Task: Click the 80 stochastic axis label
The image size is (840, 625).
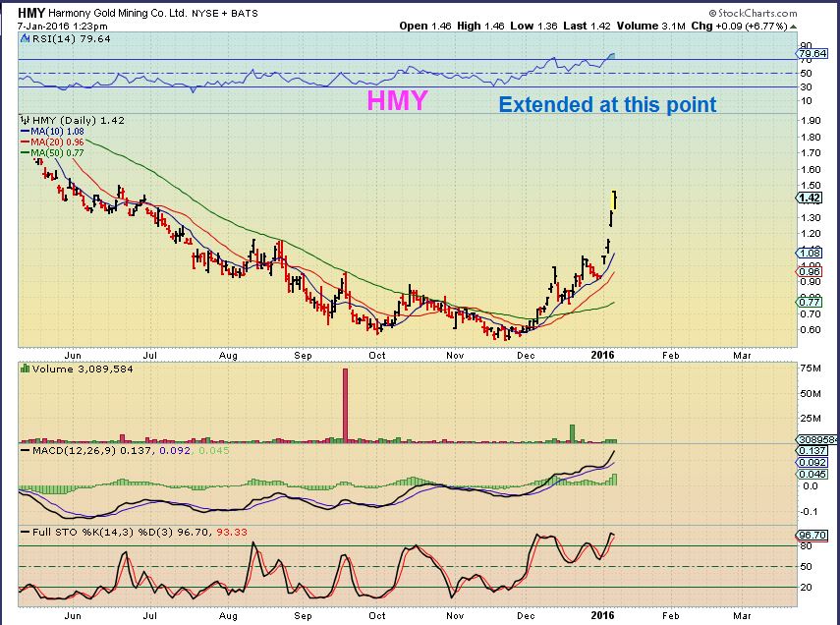Action: [807, 546]
